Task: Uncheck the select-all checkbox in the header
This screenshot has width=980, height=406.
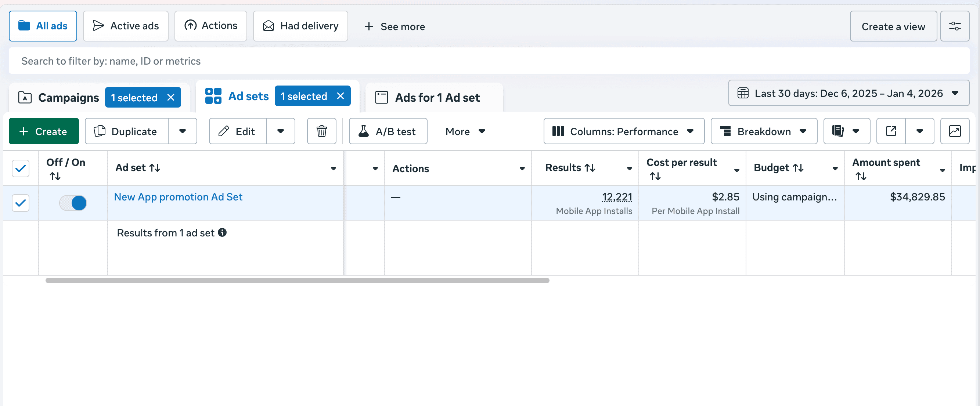Action: [x=20, y=168]
